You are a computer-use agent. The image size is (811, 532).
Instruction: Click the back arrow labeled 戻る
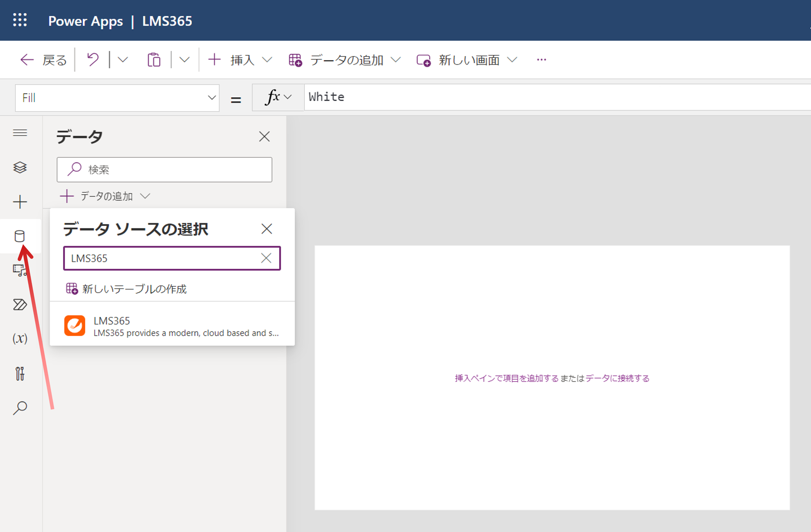[43, 60]
